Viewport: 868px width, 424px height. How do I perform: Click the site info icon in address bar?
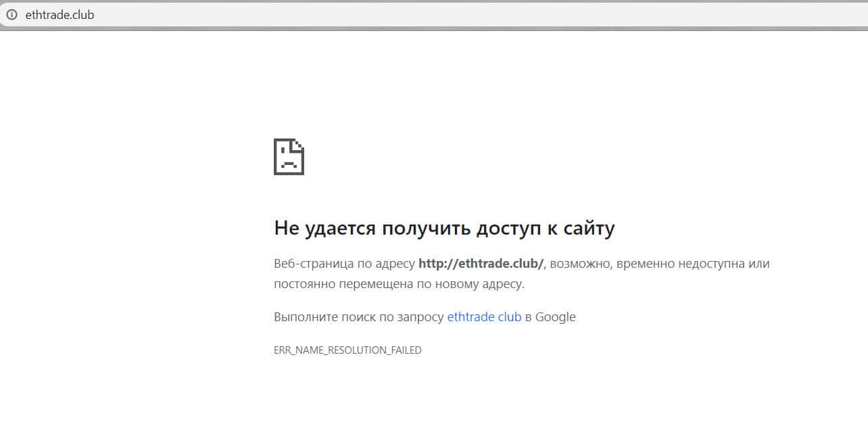[11, 14]
